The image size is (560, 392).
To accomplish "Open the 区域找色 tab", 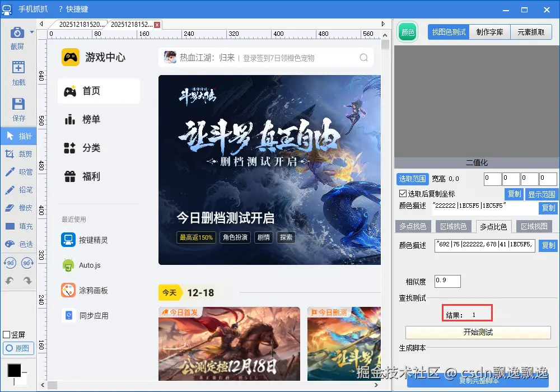I will tap(453, 226).
